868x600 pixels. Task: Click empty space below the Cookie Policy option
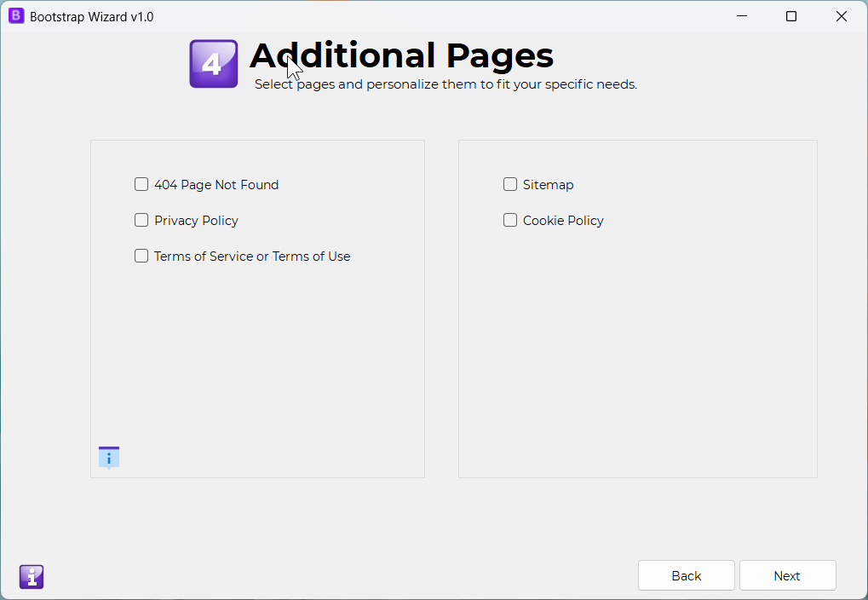pos(637,349)
